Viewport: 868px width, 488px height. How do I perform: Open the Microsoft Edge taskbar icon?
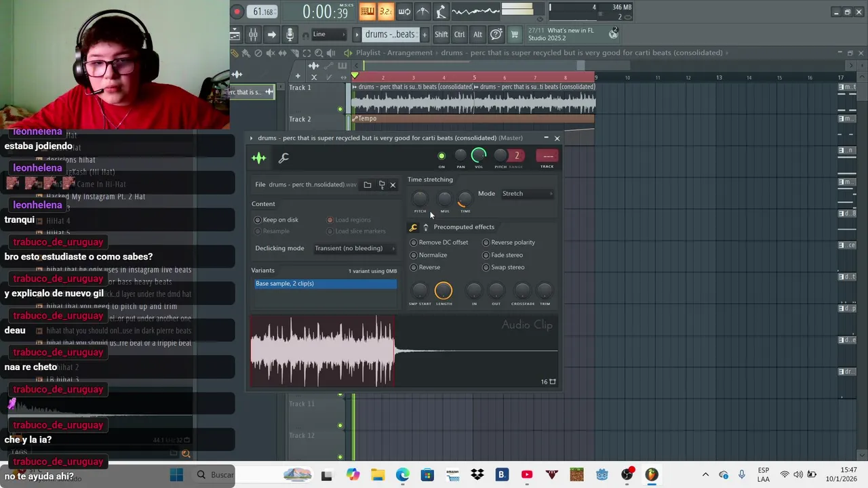pyautogui.click(x=403, y=475)
